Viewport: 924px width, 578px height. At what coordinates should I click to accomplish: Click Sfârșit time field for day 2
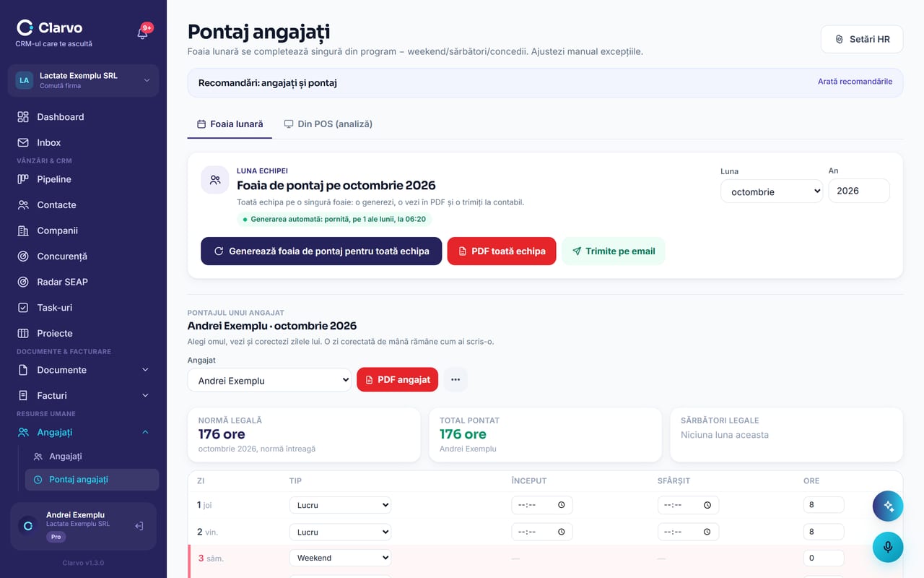pyautogui.click(x=688, y=532)
